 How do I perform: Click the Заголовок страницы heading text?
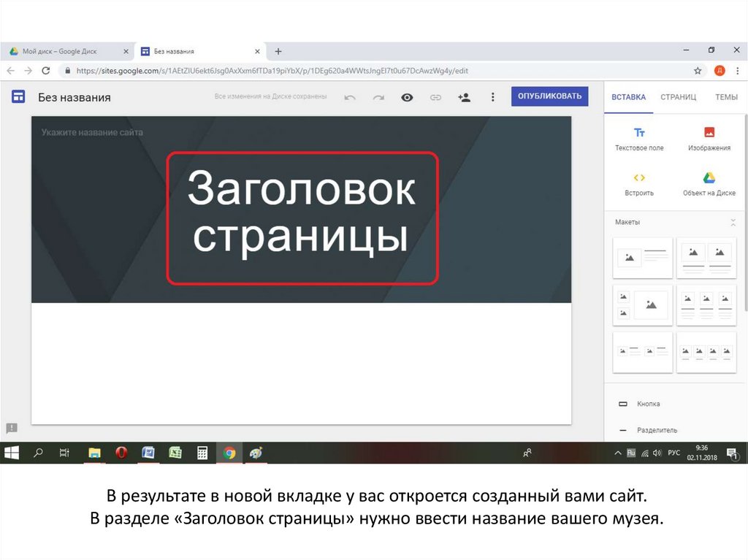tap(302, 217)
